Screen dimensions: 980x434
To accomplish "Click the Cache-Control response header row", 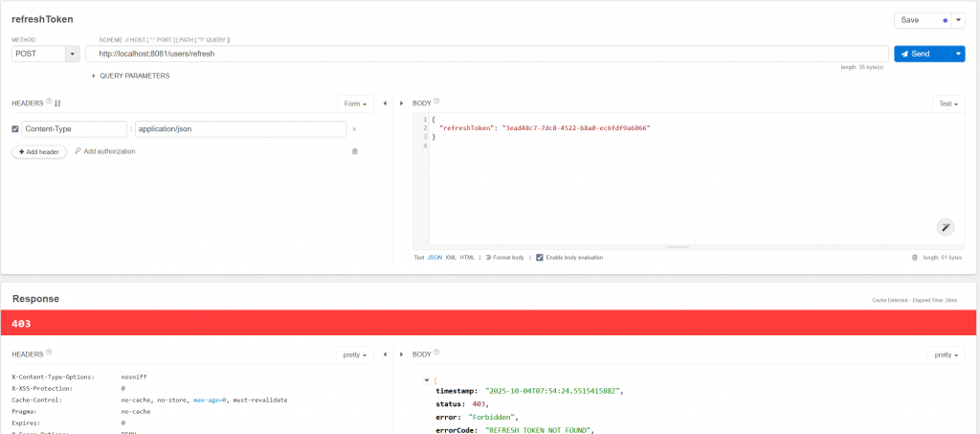I will (x=150, y=400).
